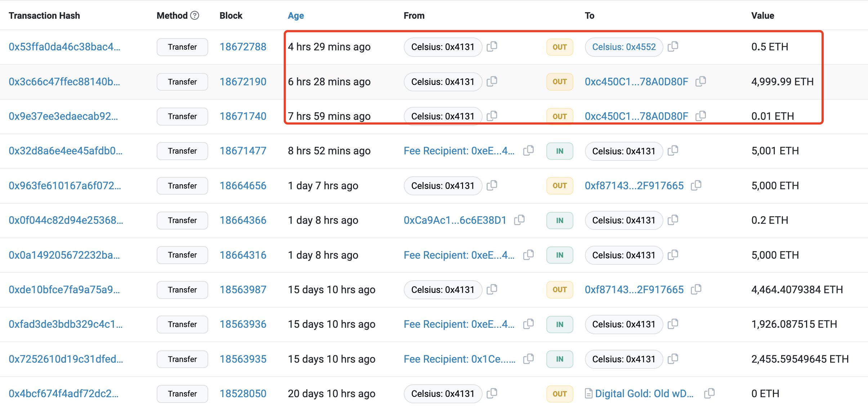
Task: Copy the 0xCa9Ac1...6c6E38D1 sender address
Action: [x=519, y=220]
